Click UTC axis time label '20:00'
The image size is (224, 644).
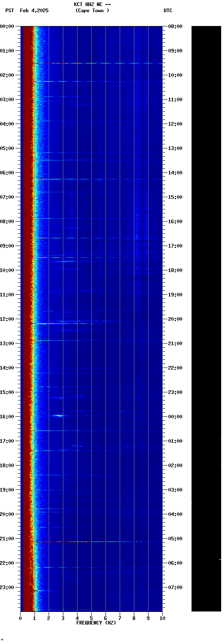pyautogui.click(x=175, y=319)
